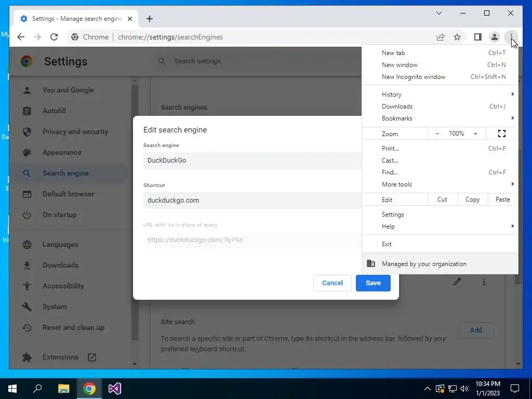Select Print from the menu
The height and width of the screenshot is (399, 532).
(440, 148)
